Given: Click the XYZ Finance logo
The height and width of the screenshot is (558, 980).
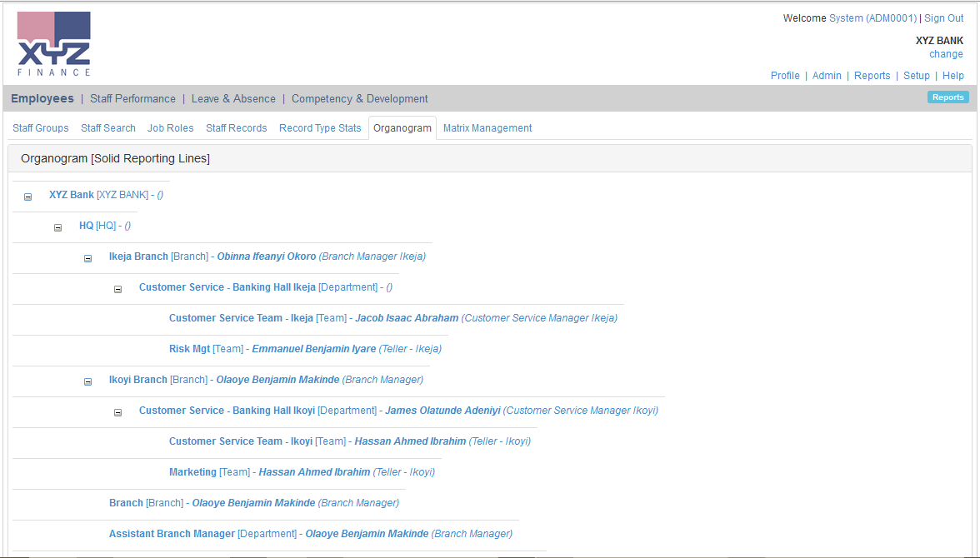Looking at the screenshot, I should click(54, 44).
